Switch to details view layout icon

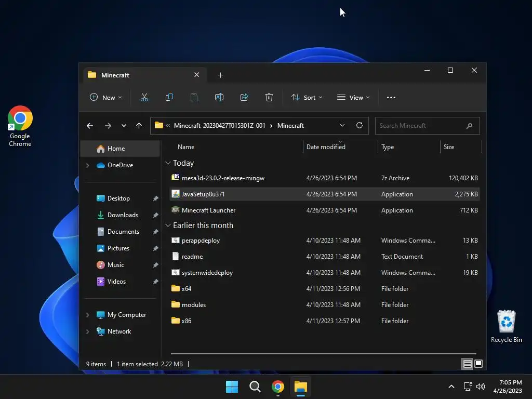[467, 364]
